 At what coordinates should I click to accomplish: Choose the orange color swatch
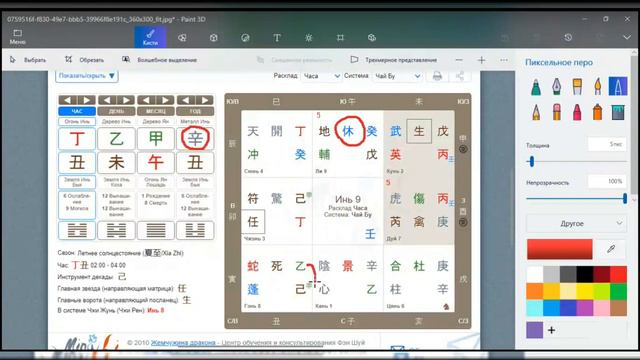535,291
